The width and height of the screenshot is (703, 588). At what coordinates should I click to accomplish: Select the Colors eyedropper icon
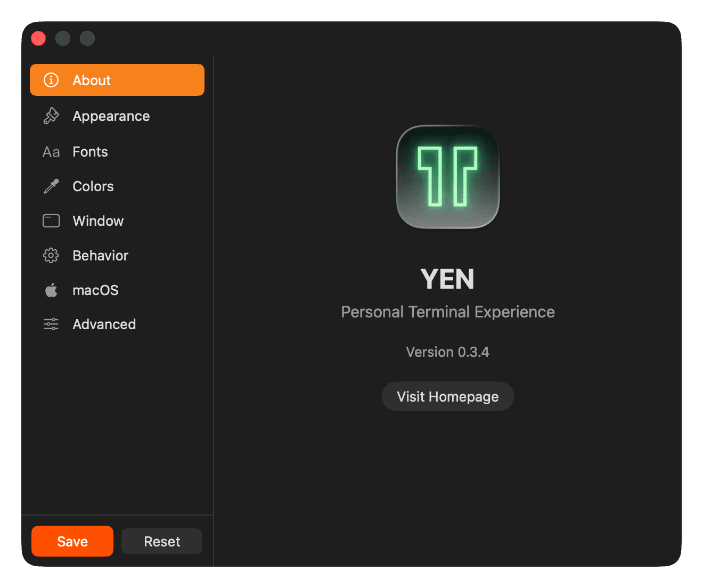(51, 186)
